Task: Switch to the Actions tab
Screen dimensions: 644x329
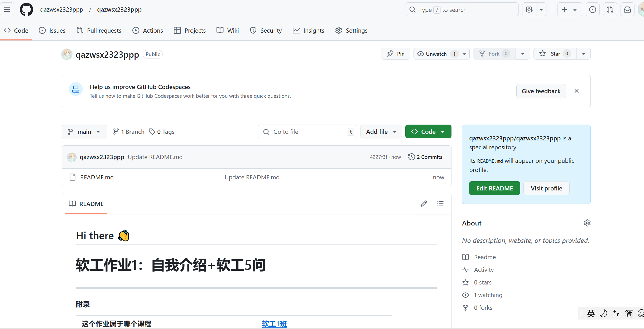Action: coord(148,31)
